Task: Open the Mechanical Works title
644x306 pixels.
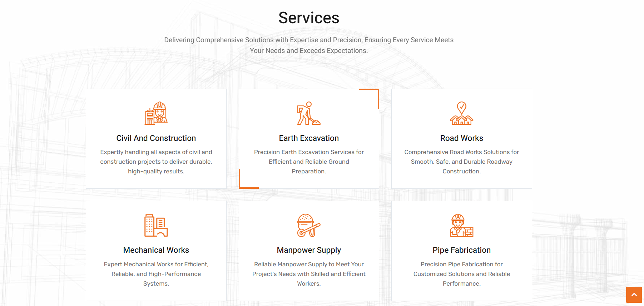Action: (156, 250)
